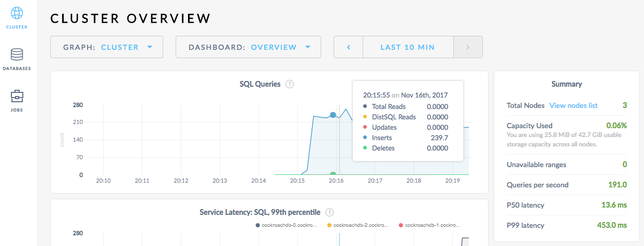This screenshot has width=644, height=246.
Task: Select the Databases label in navigation
Action: point(17,69)
